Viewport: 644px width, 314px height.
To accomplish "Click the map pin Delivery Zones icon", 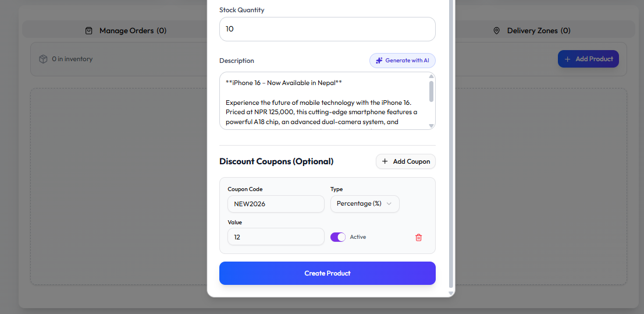I will click(x=496, y=30).
